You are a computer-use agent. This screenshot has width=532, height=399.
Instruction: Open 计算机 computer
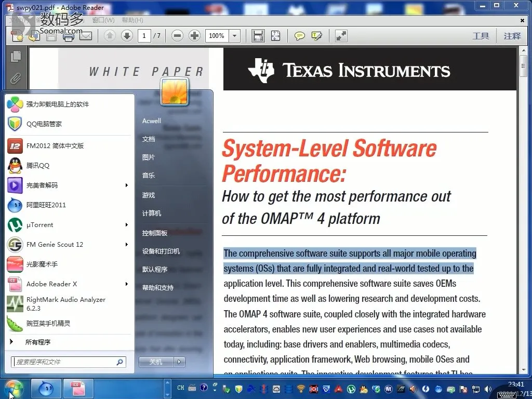pos(152,213)
